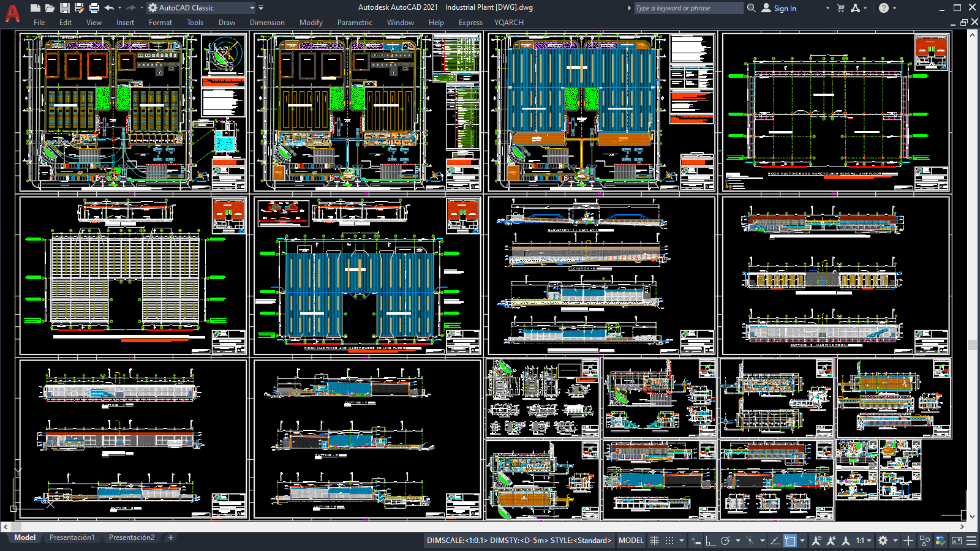Expand the AutoCAD Classic workspace dropdown
Viewport: 980px width, 551px height.
(252, 8)
